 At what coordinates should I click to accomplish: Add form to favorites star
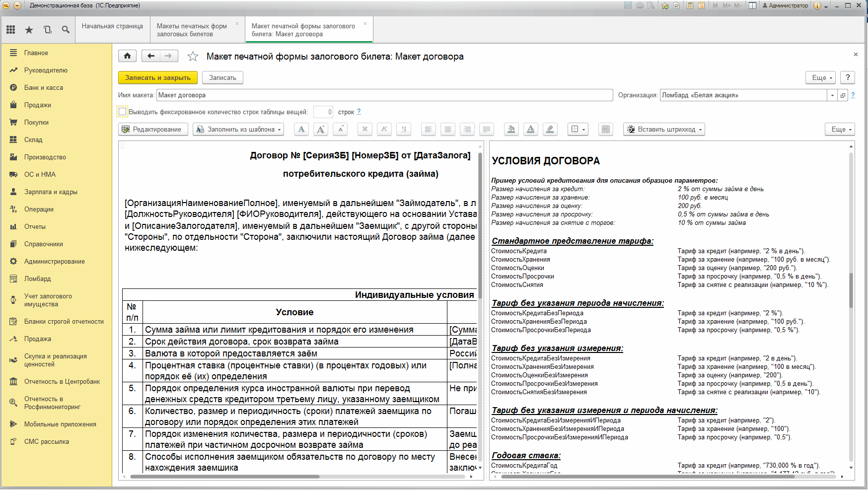coord(193,57)
